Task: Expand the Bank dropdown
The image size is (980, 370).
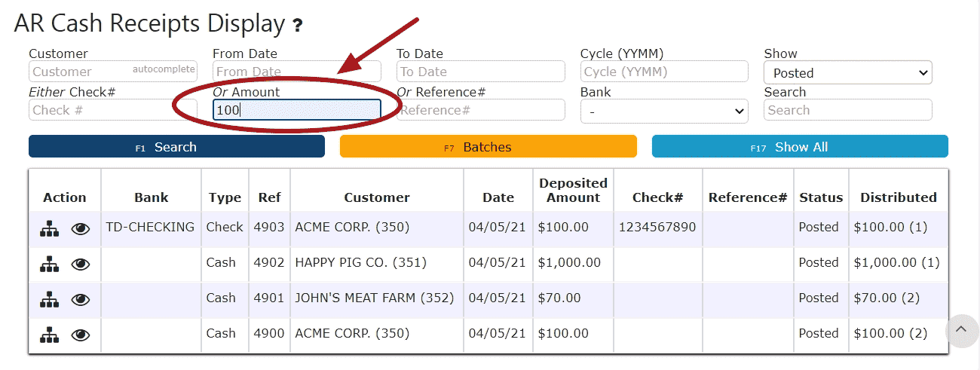Action: click(x=664, y=111)
